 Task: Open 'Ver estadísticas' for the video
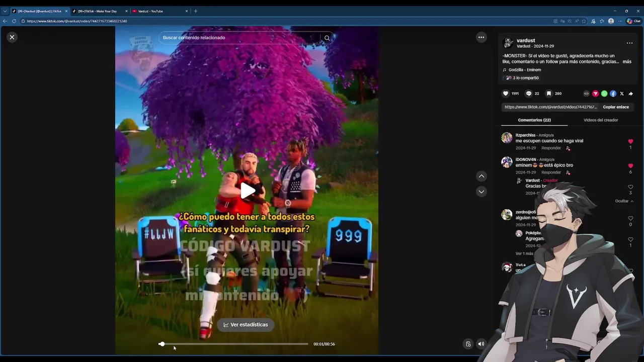[246, 325]
